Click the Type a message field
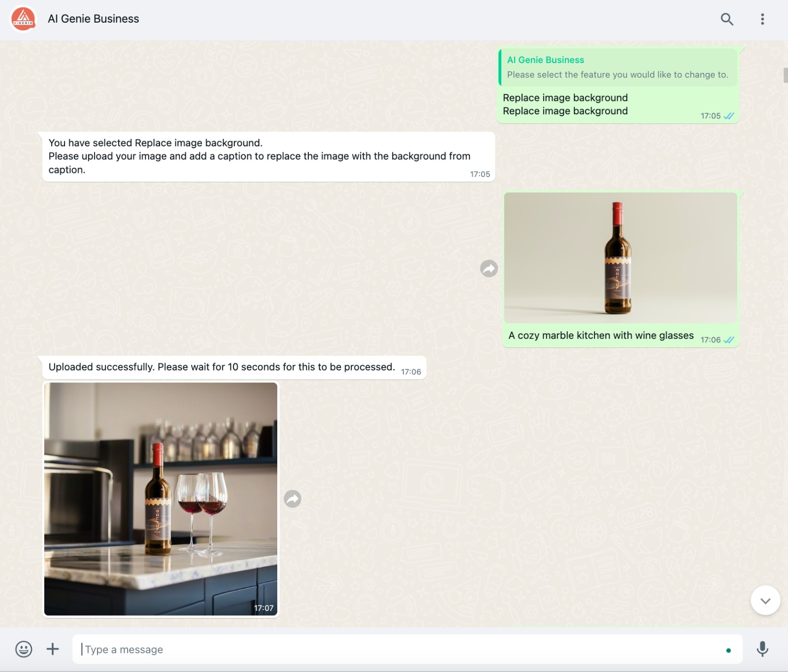The height and width of the screenshot is (672, 788). [407, 649]
